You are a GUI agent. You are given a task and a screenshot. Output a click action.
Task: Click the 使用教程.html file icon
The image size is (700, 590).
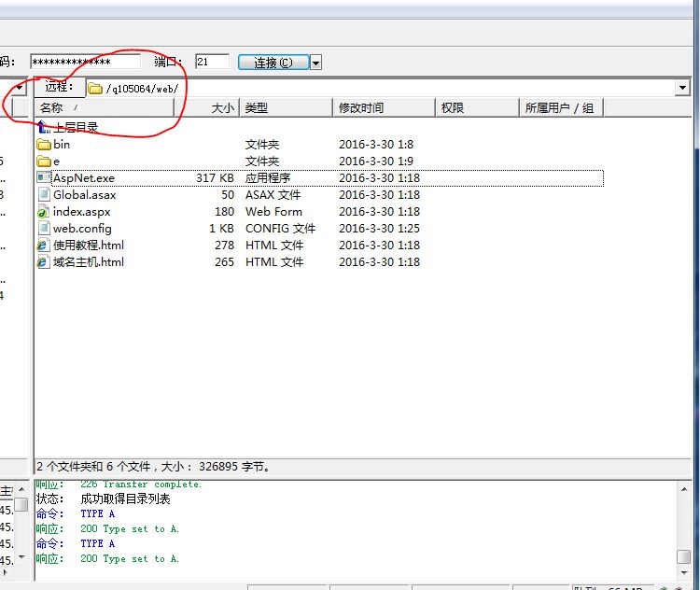tap(43, 246)
